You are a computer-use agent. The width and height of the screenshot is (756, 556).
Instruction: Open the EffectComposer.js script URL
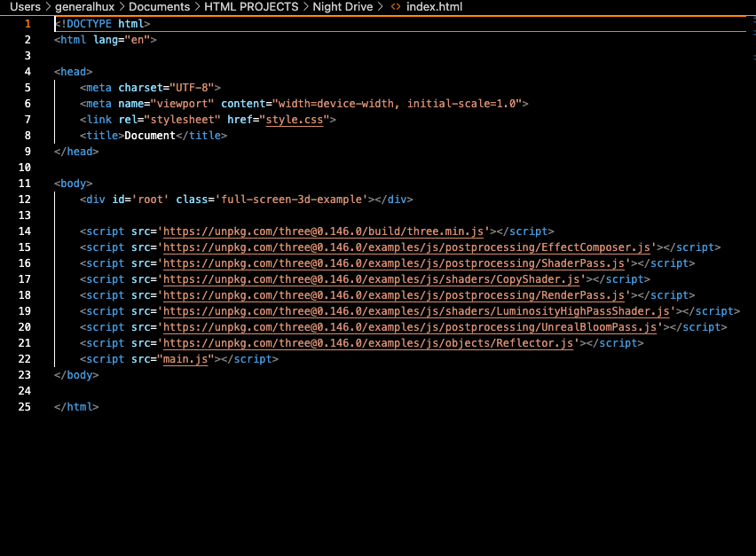point(408,247)
